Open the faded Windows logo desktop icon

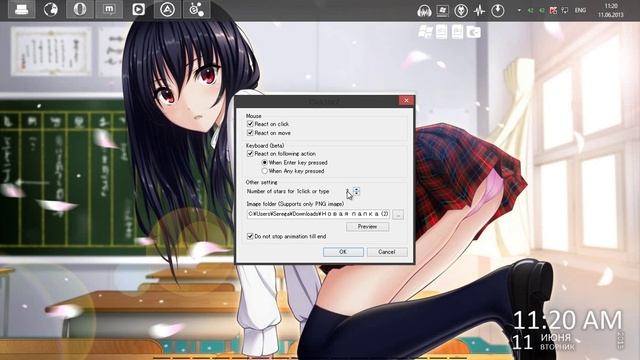click(425, 32)
